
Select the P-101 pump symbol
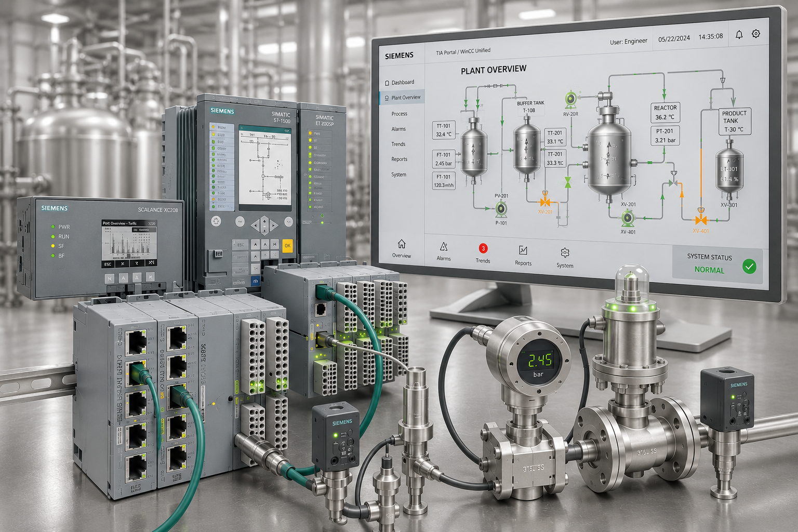pyautogui.click(x=501, y=209)
